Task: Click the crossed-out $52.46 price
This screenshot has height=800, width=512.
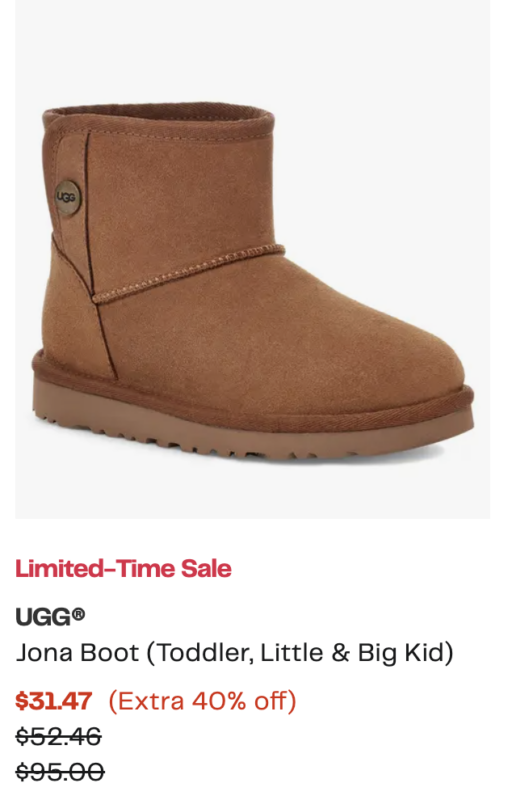Action: (x=59, y=737)
